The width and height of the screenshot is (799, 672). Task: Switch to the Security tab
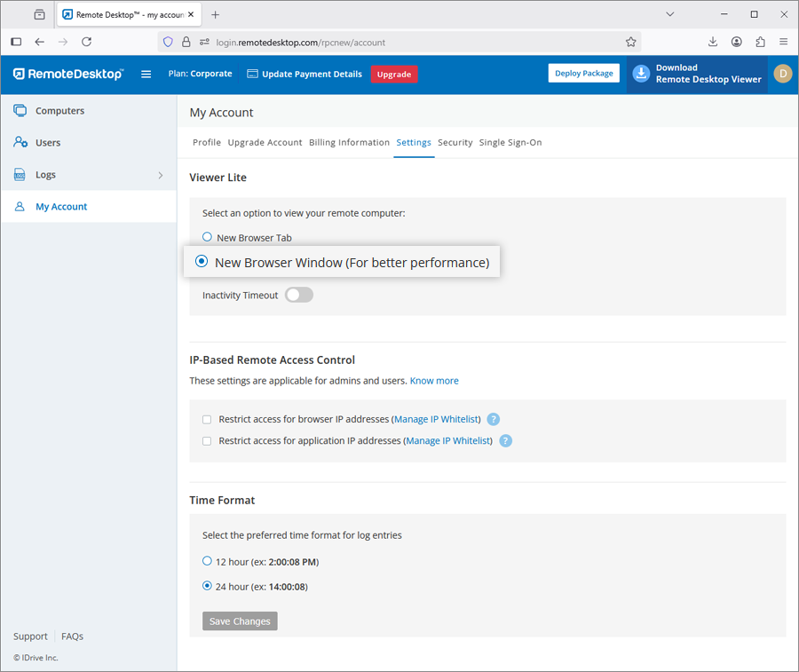coord(455,142)
